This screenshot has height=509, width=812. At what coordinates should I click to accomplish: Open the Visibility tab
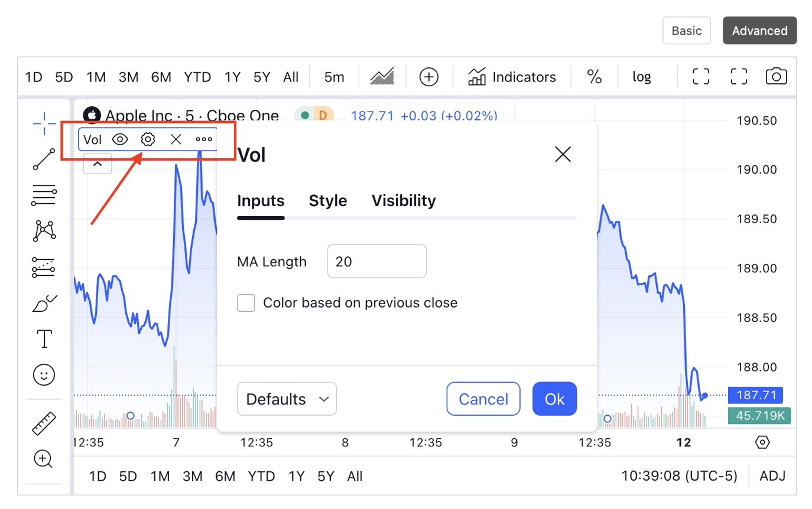(x=403, y=200)
